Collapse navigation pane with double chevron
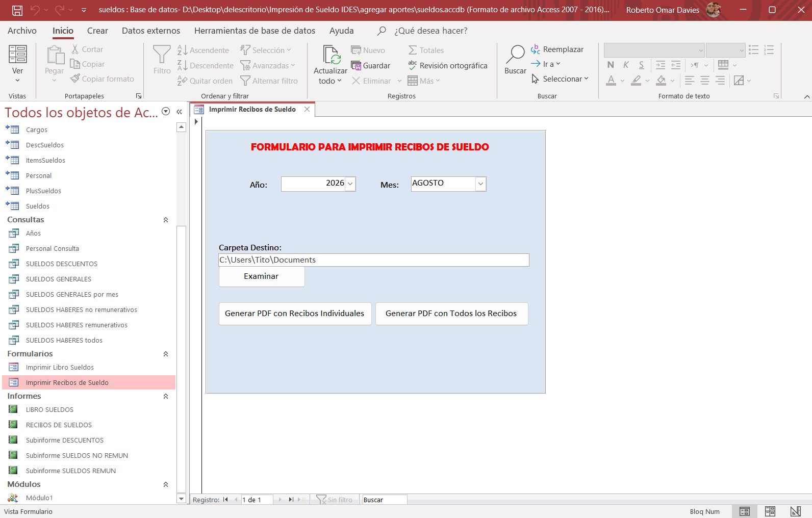The width and height of the screenshot is (812, 518). pyautogui.click(x=179, y=112)
